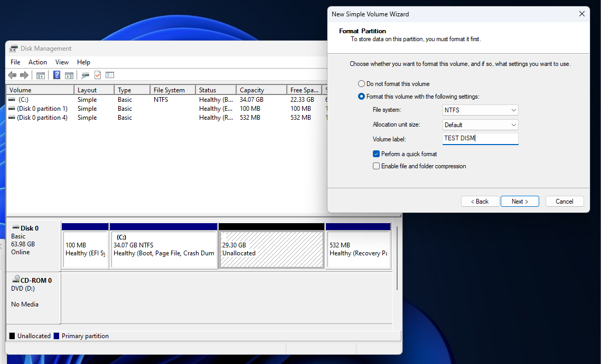Click the black Unallocated legend swatch

[12, 336]
